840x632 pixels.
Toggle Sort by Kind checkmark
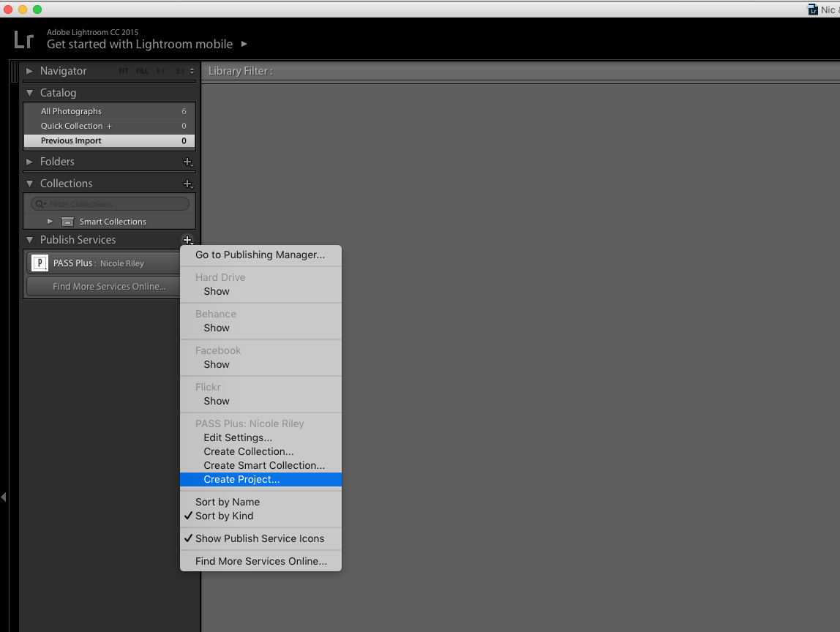point(261,516)
